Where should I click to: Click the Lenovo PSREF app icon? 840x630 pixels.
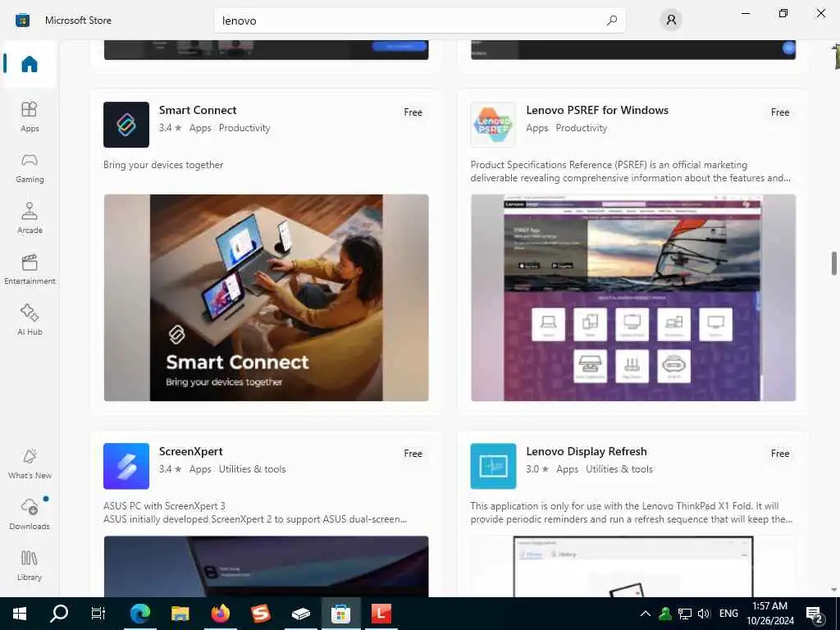coord(493,125)
